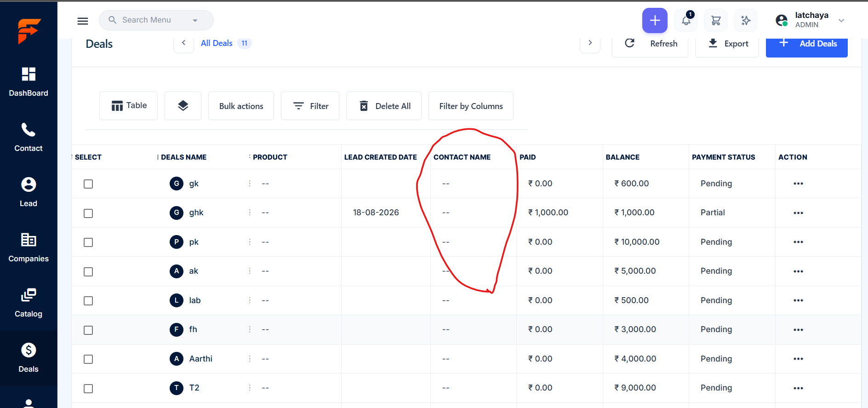Click the ₹ 10,000.00 balance value
This screenshot has height=408, width=868.
(637, 242)
